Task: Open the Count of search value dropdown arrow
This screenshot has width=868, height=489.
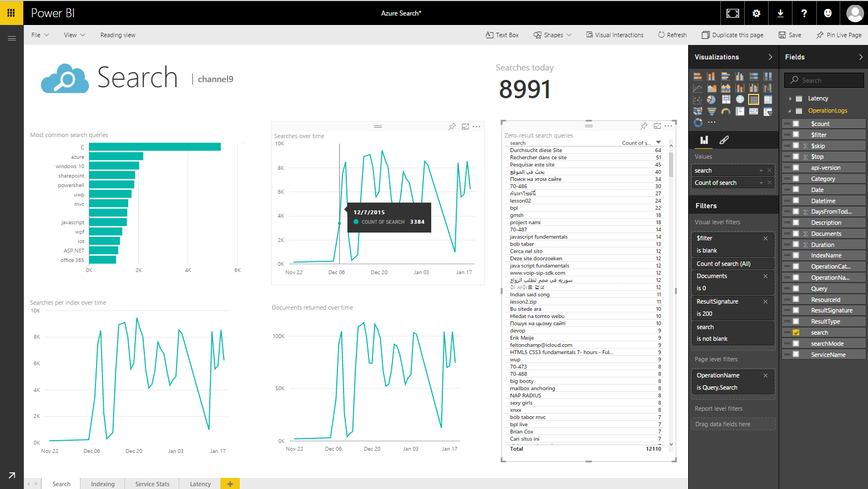Action: pyautogui.click(x=761, y=183)
